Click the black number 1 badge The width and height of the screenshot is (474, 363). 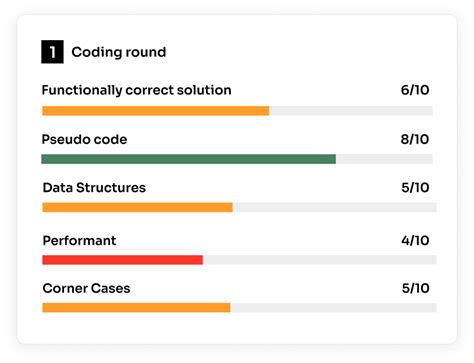tap(52, 52)
